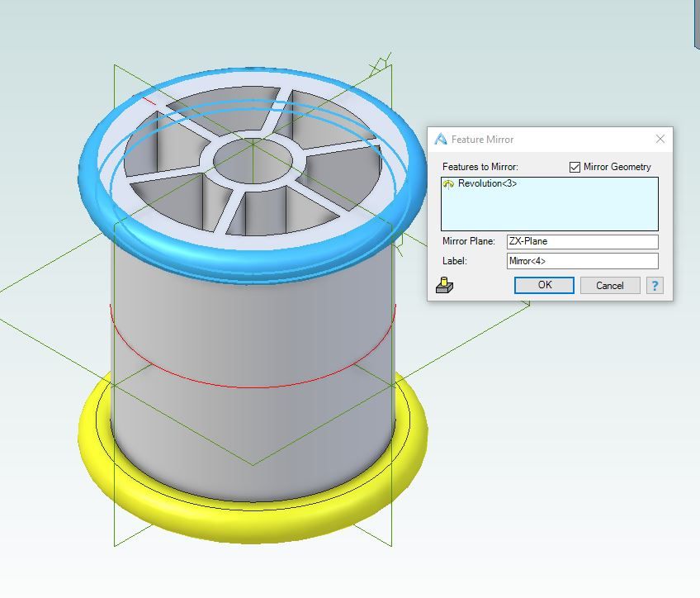700x598 pixels.
Task: Select Revolution<3> in Features to Mirror list
Action: pos(487,183)
